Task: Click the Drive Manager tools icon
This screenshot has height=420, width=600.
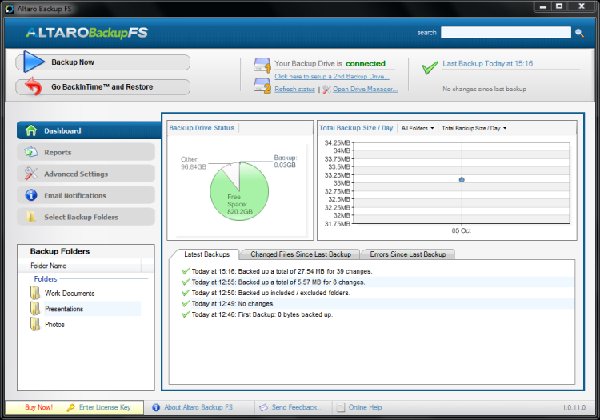Action: point(326,89)
